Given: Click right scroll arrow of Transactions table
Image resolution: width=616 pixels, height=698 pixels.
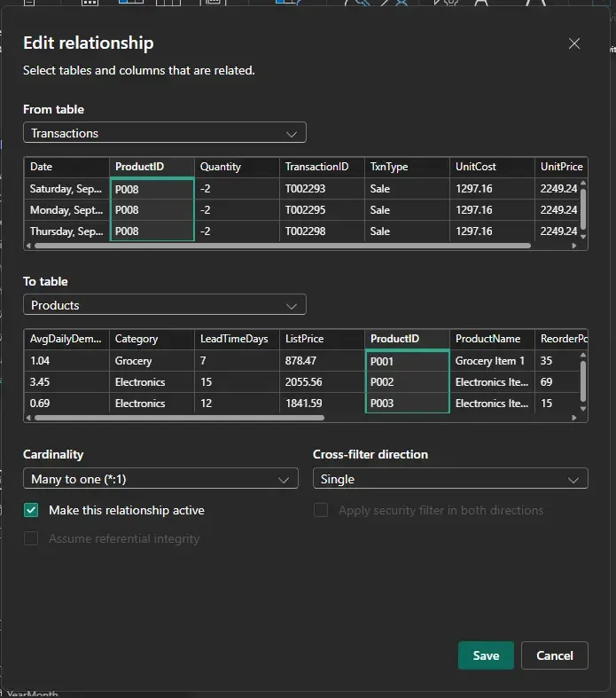Looking at the screenshot, I should pos(574,246).
